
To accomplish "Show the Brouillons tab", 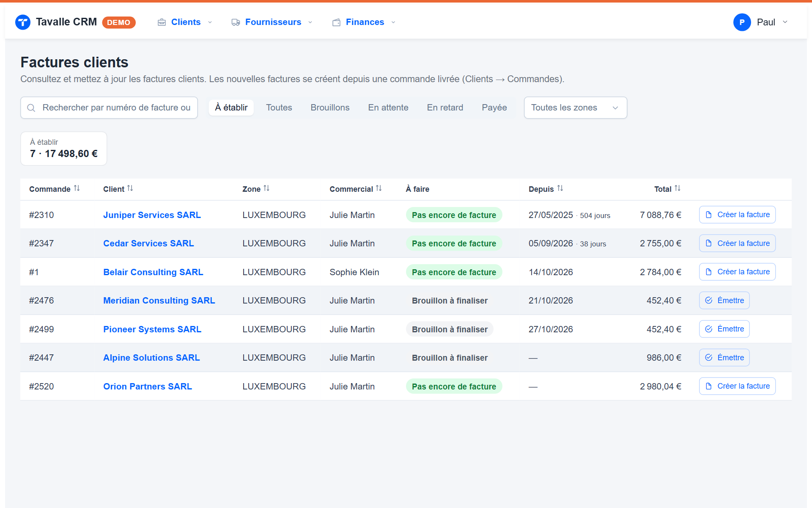I will [x=330, y=108].
